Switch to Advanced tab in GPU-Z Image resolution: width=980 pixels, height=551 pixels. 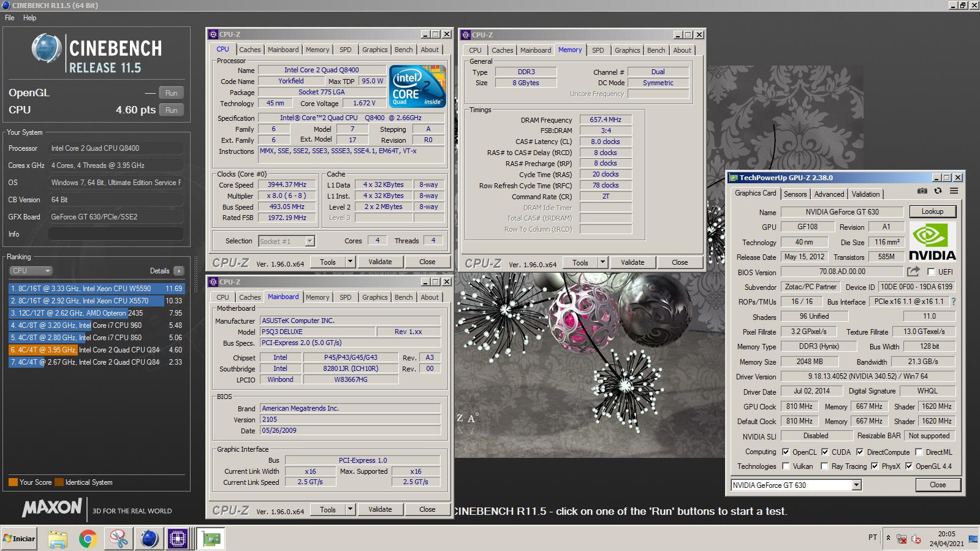[x=829, y=194]
